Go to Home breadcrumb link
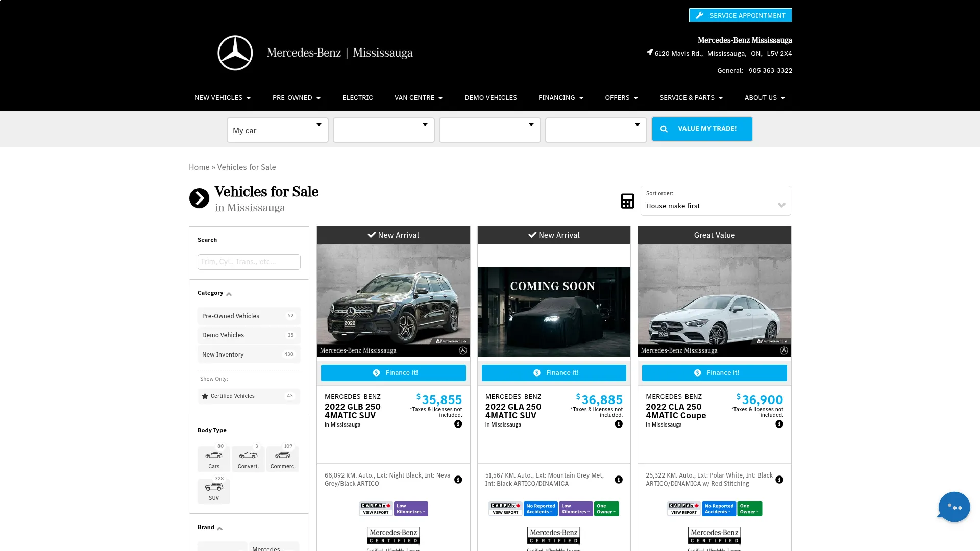This screenshot has width=980, height=551. [199, 167]
